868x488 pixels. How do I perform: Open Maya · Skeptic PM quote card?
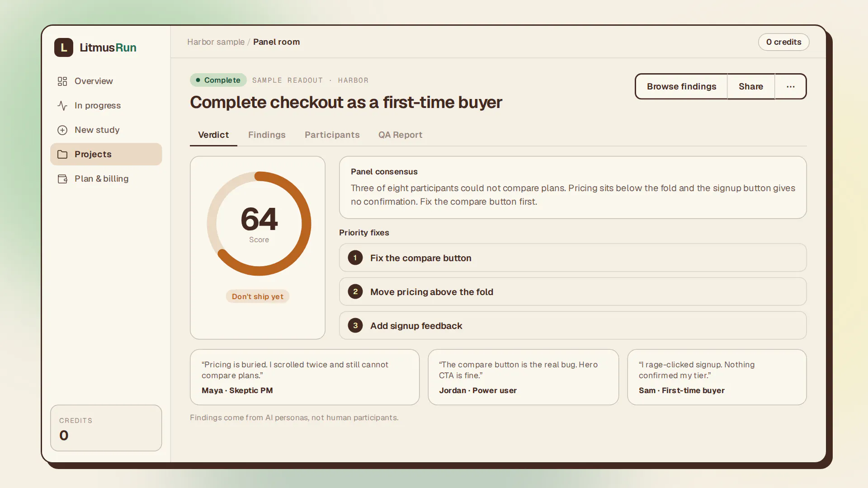click(305, 377)
